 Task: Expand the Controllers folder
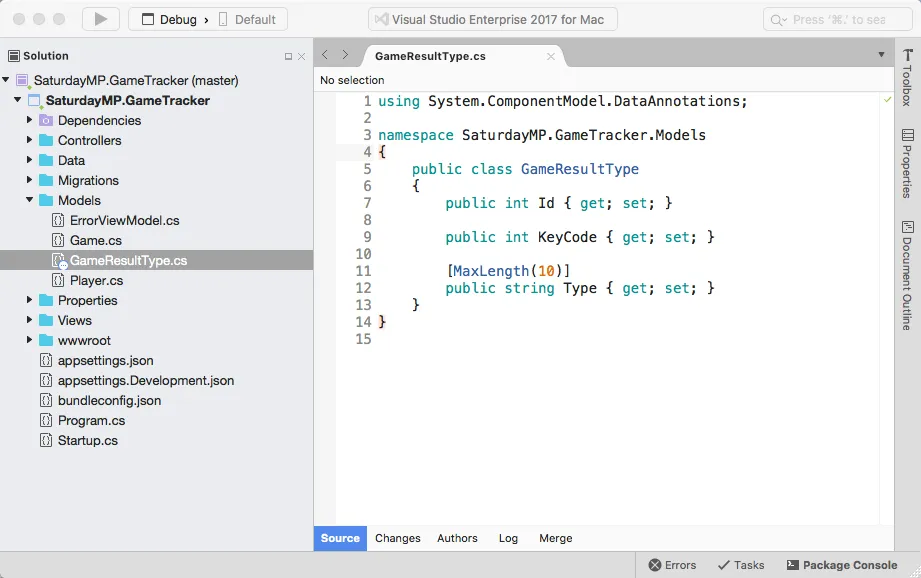pos(29,140)
